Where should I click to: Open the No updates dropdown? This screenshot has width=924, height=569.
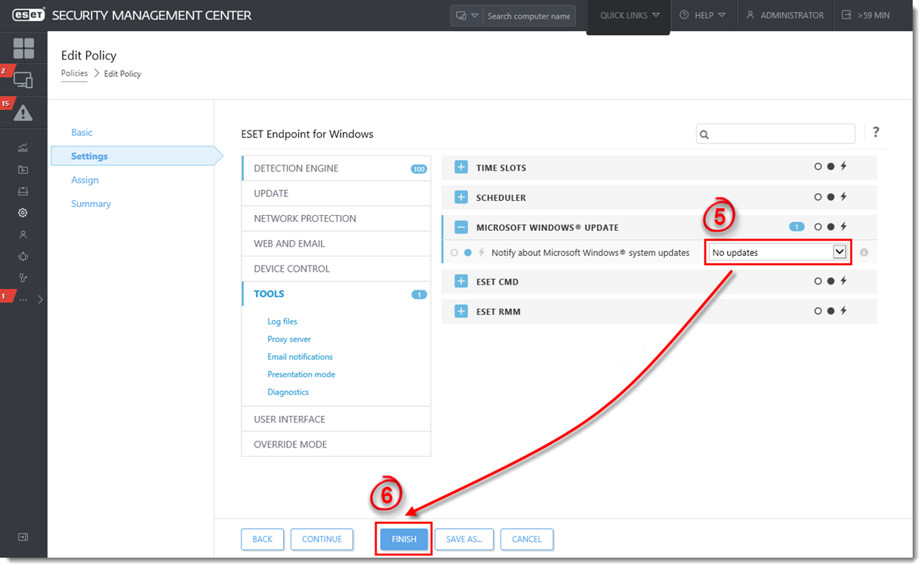pos(778,252)
